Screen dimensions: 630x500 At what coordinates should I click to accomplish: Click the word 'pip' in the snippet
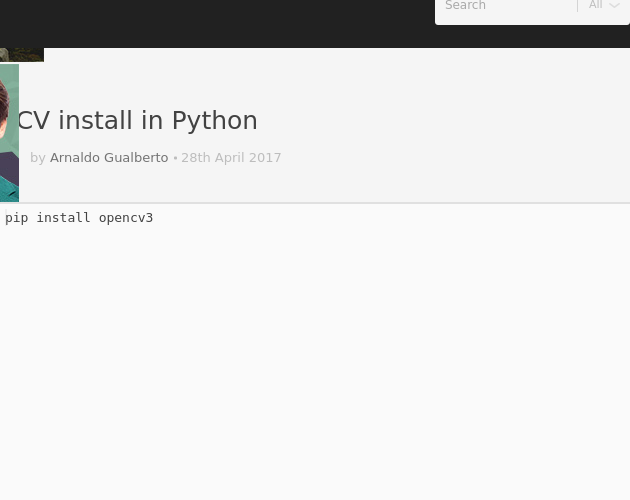point(16,218)
